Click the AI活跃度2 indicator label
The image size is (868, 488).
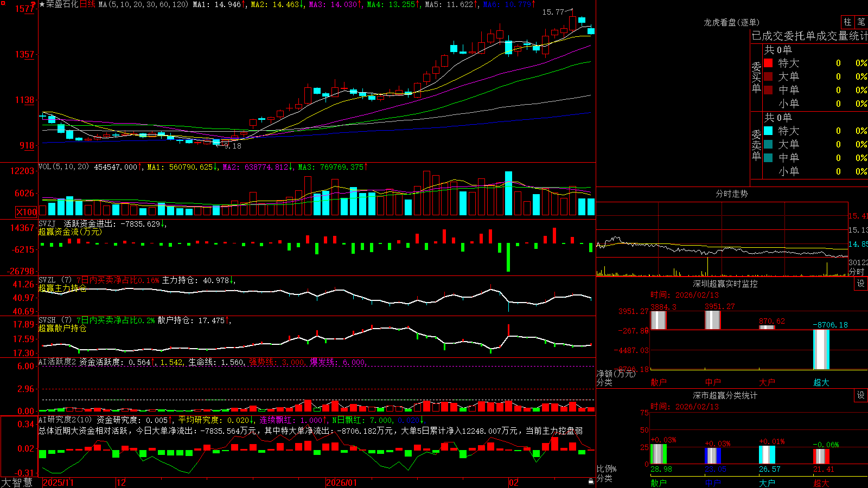pos(58,362)
